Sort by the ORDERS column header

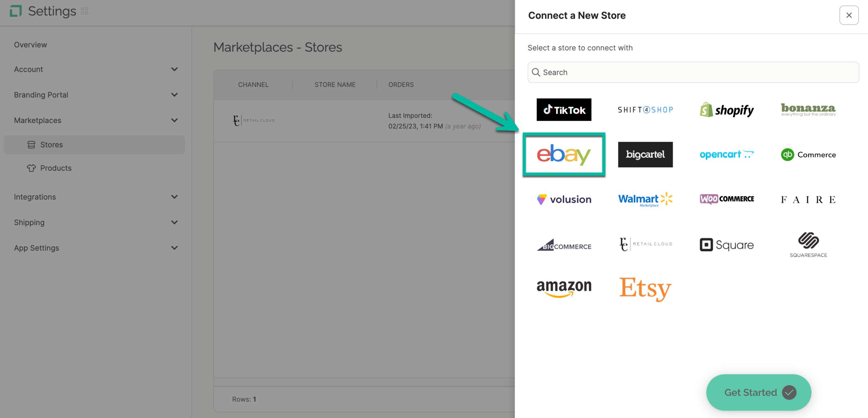pyautogui.click(x=401, y=85)
